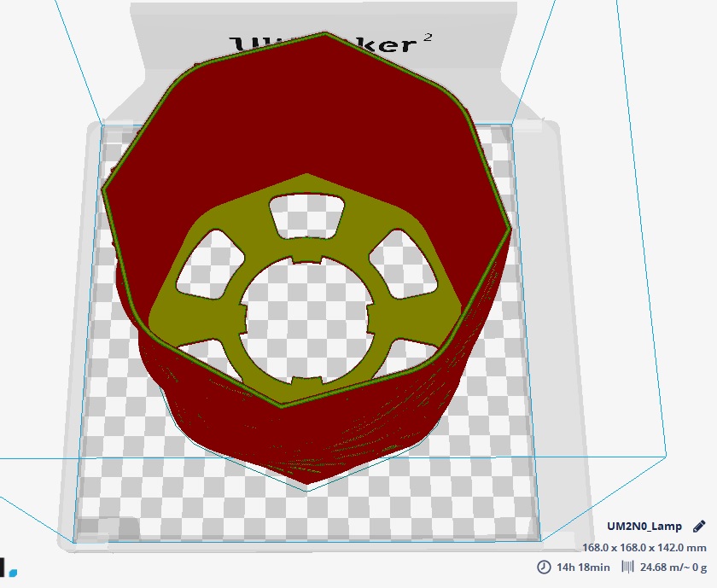
Task: Click the dimensions text 168.0 x 168.0 x 142.0 mm
Action: pyautogui.click(x=644, y=547)
